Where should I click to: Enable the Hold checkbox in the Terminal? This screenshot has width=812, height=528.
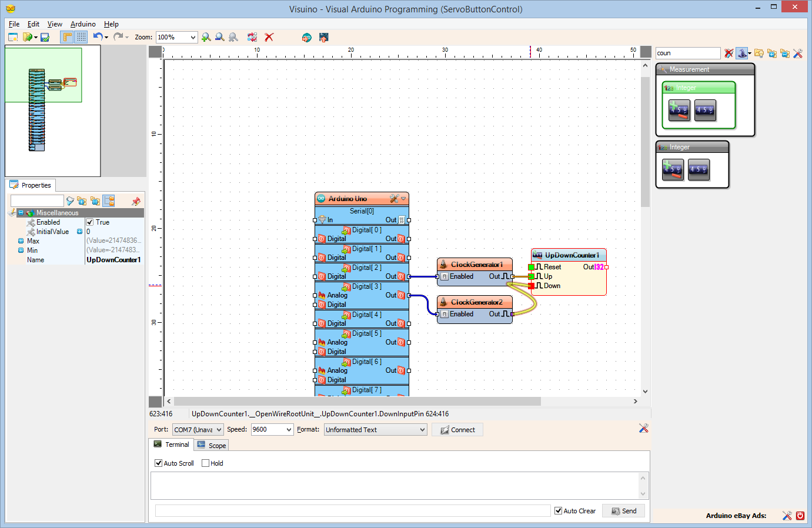(x=205, y=463)
